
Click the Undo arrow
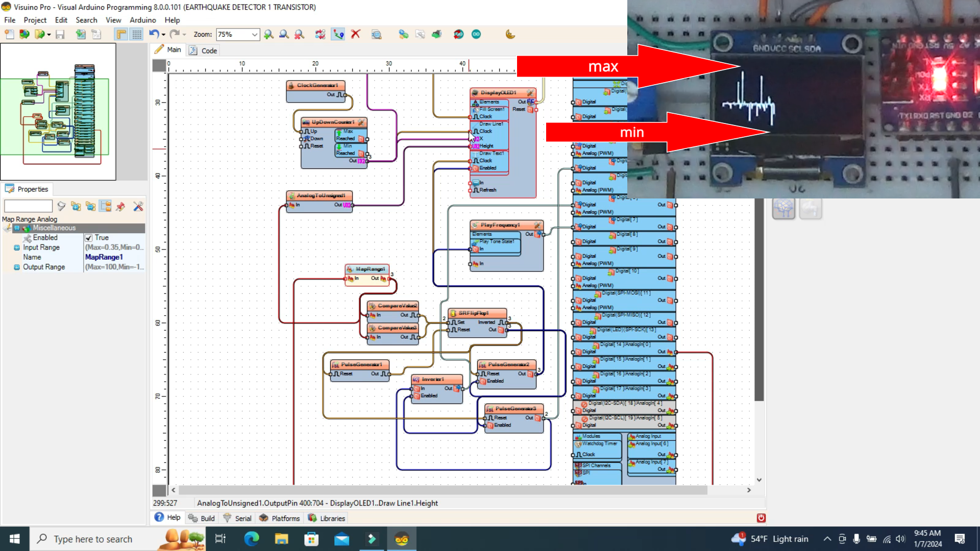click(154, 34)
